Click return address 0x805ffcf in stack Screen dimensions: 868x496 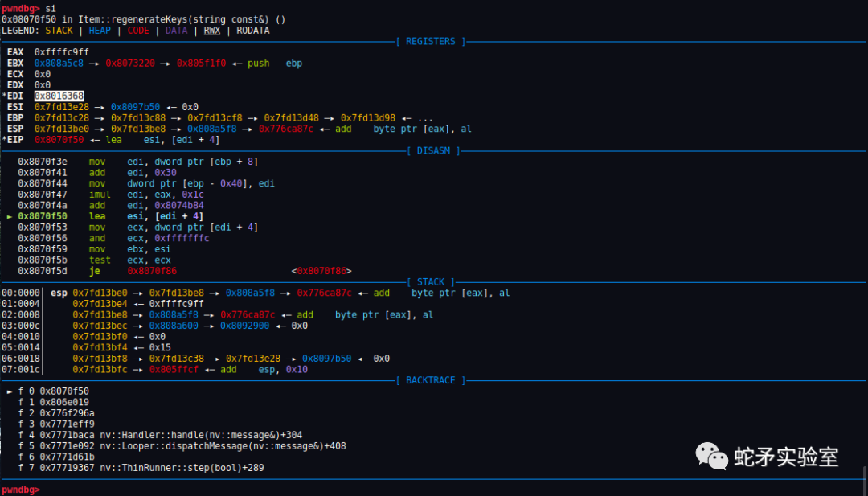click(x=174, y=370)
